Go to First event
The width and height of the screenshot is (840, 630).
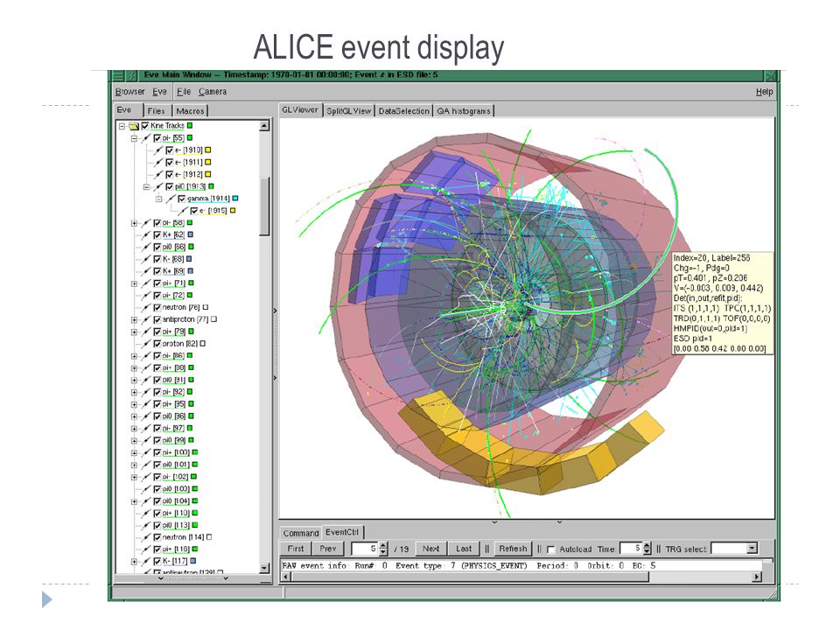pos(296,549)
